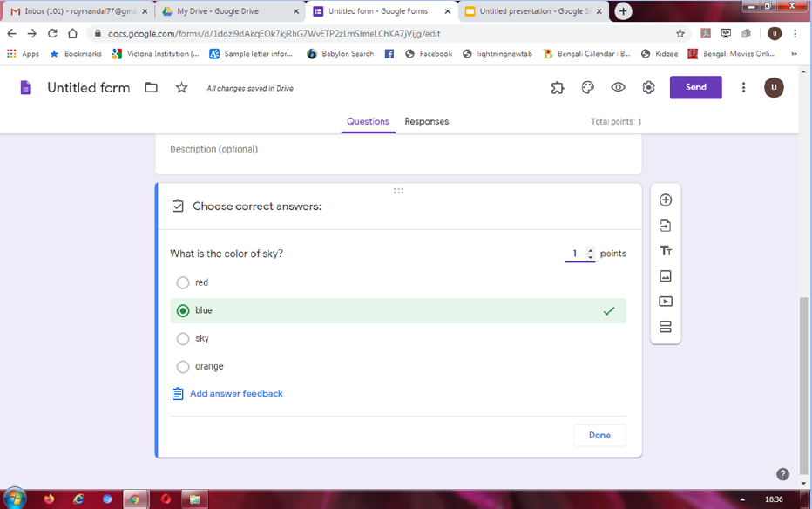Image resolution: width=812 pixels, height=509 pixels.
Task: Open Windows Start button
Action: coord(15,499)
